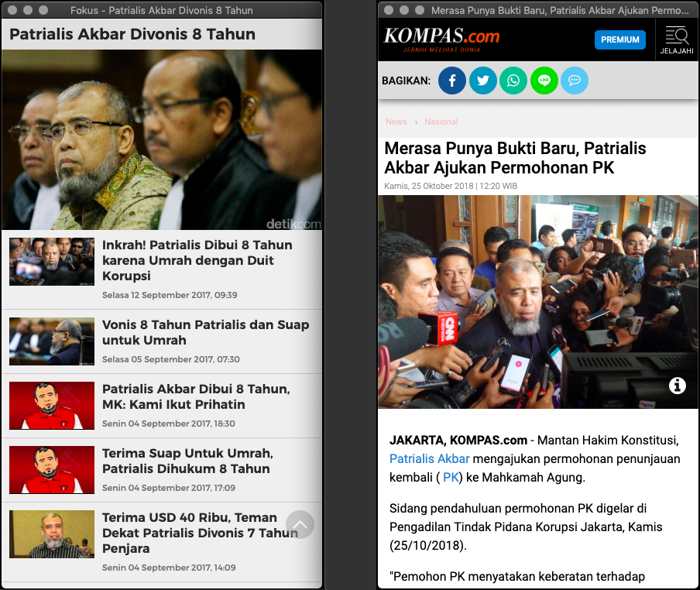Share article via WhatsApp icon

coord(513,81)
